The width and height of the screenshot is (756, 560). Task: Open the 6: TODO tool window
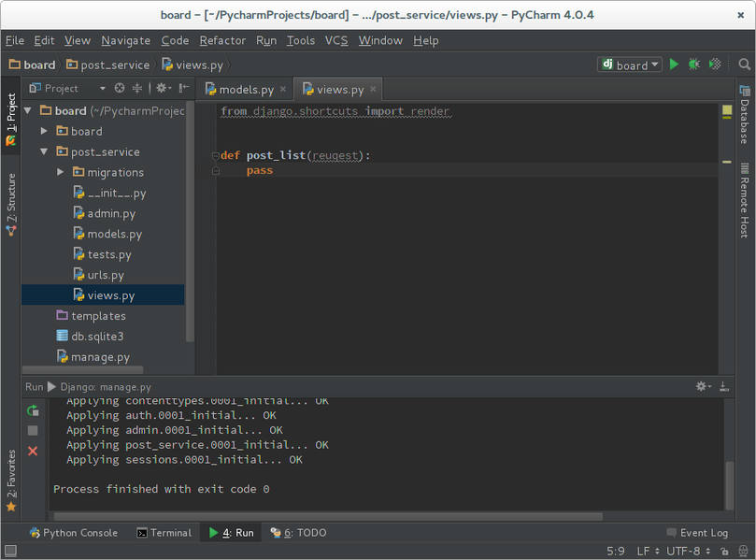click(298, 533)
